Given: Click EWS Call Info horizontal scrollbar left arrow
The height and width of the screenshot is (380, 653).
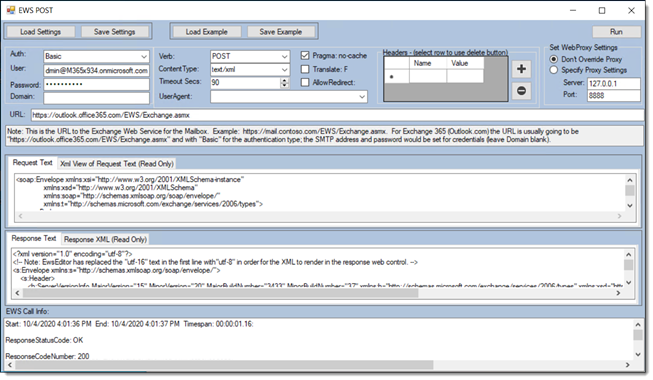Looking at the screenshot, I should (x=10, y=365).
